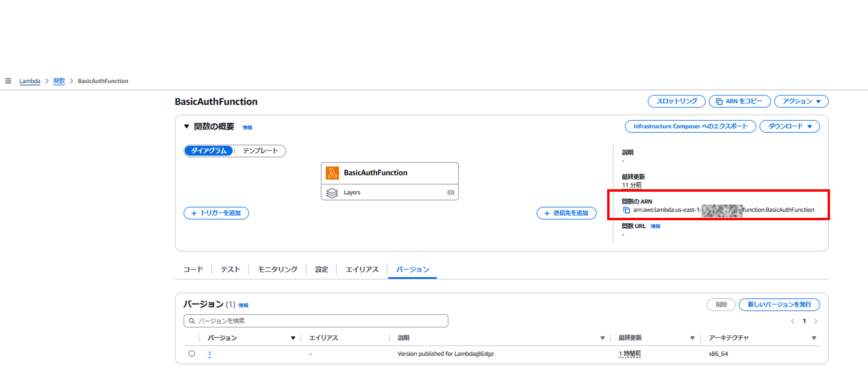This screenshot has width=868, height=371.
Task: Sort by 最終更新 column arrow
Action: coord(692,338)
